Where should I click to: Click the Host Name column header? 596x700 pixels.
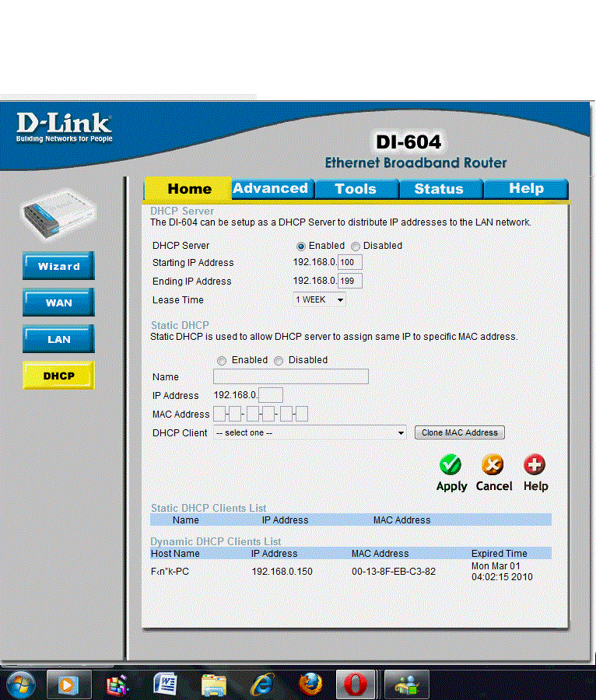pos(175,554)
